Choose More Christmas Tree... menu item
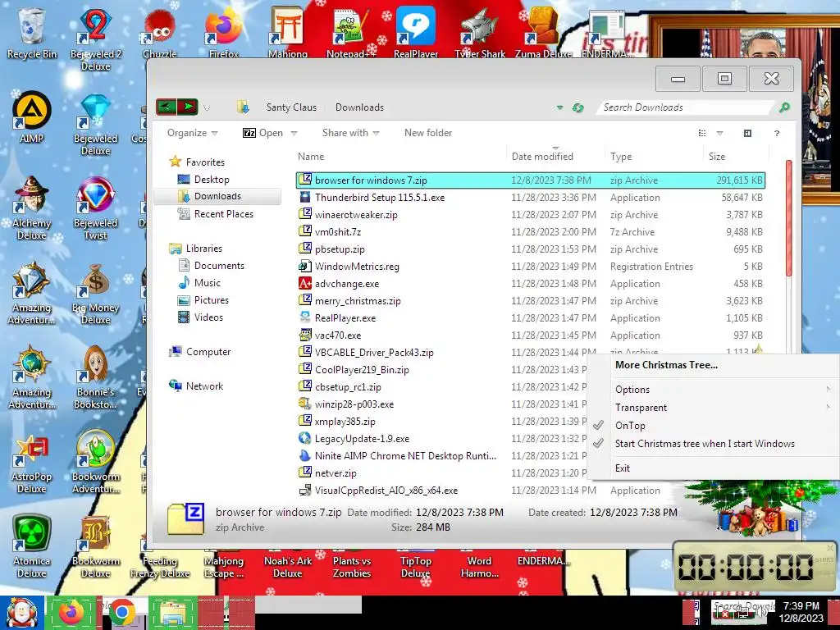 (666, 365)
